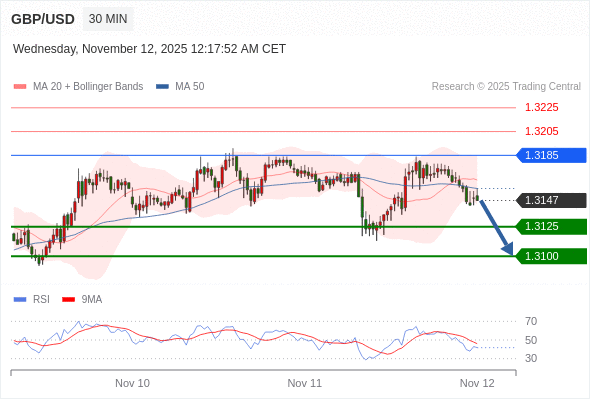
Task: Click the Nov 10 date axis label
Action: pyautogui.click(x=132, y=383)
